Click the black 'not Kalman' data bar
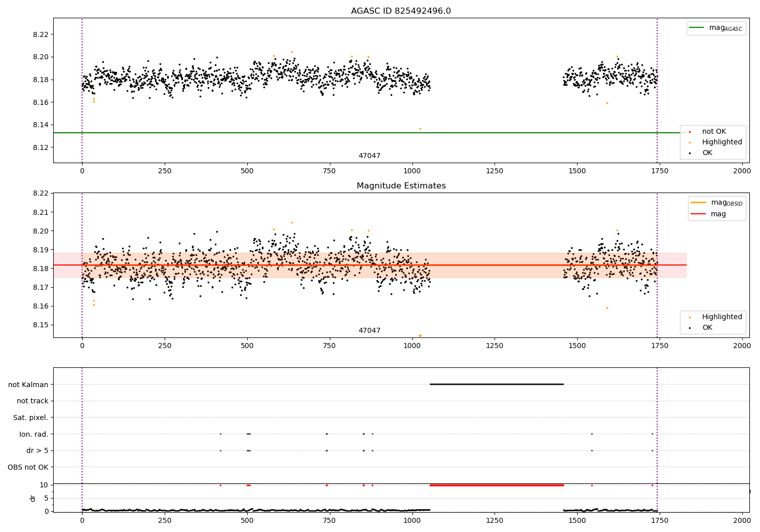The image size is (760, 532). click(497, 385)
